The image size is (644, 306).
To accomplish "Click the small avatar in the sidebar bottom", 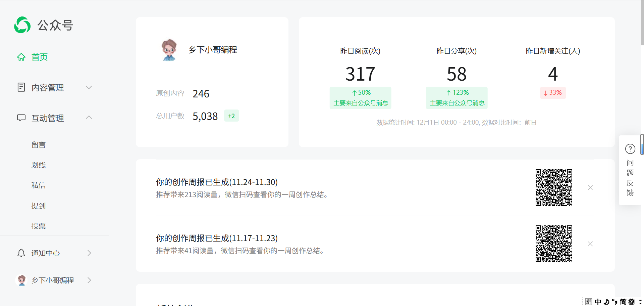I will click(22, 280).
